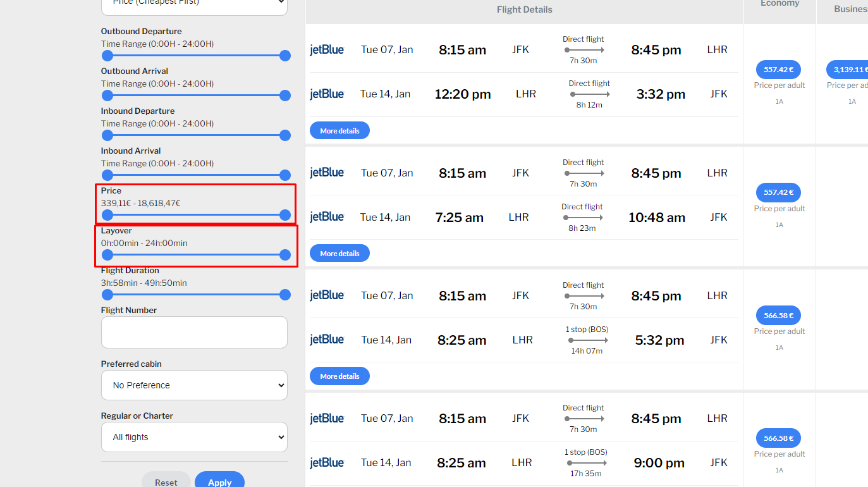Click the 12:20 pm departure time
Viewport: 868px width, 487px height.
[463, 94]
